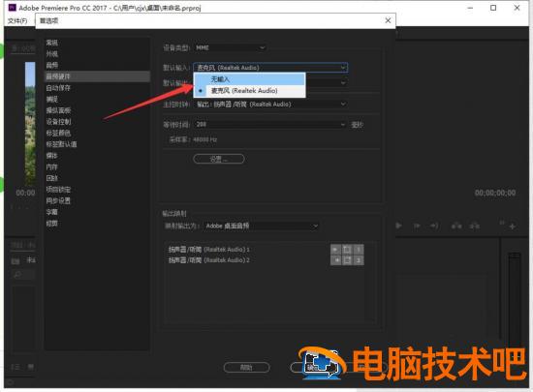Toggle speaker icon in Realtek Audio 1 row
The image size is (533, 392).
tap(335, 250)
